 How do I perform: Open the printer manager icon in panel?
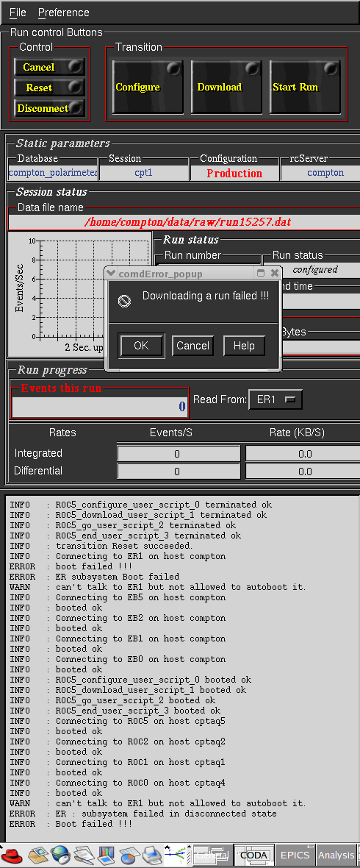pyautogui.click(x=152, y=855)
